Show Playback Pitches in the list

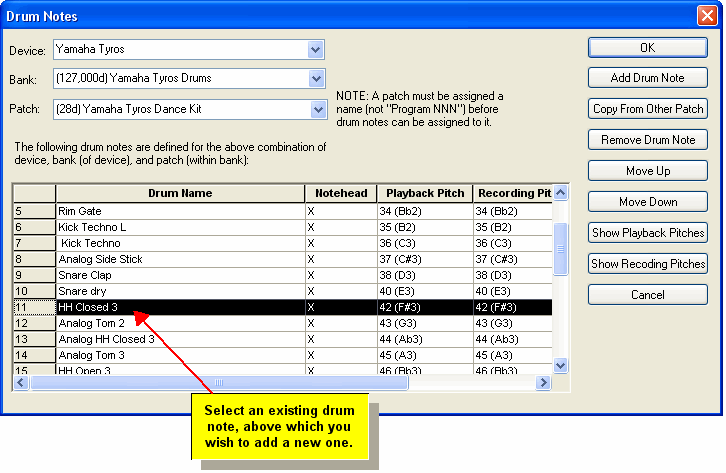pyautogui.click(x=647, y=233)
